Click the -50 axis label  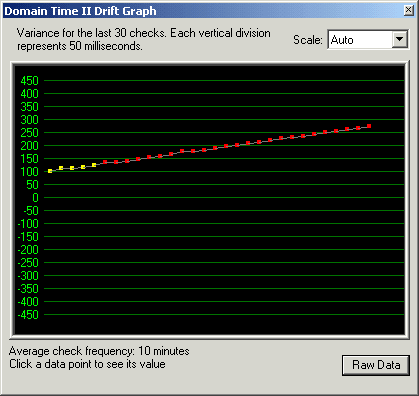coord(31,211)
